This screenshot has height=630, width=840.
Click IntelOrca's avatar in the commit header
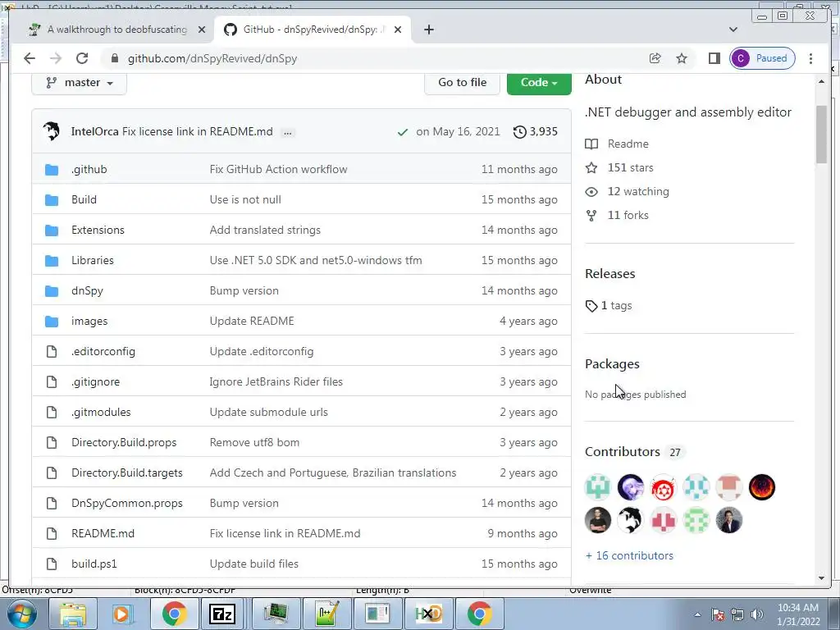coord(52,131)
